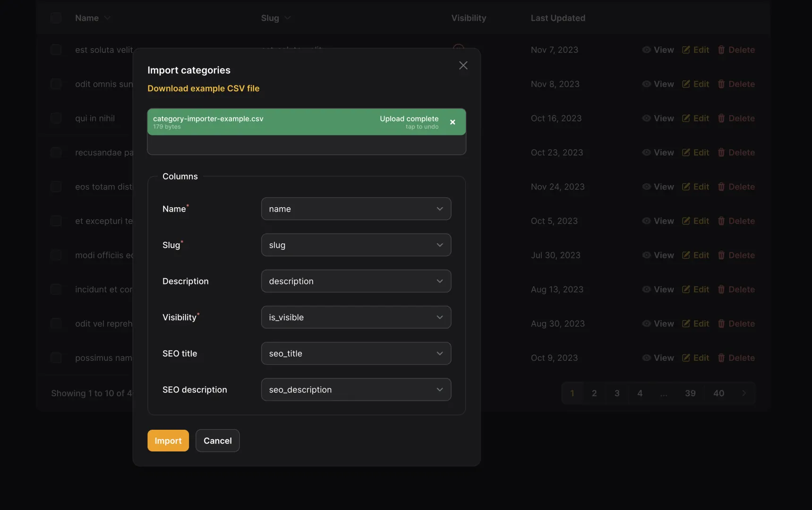Open the SEO description column dropdown
Screen dimensions: 812x510
pyautogui.click(x=356, y=389)
